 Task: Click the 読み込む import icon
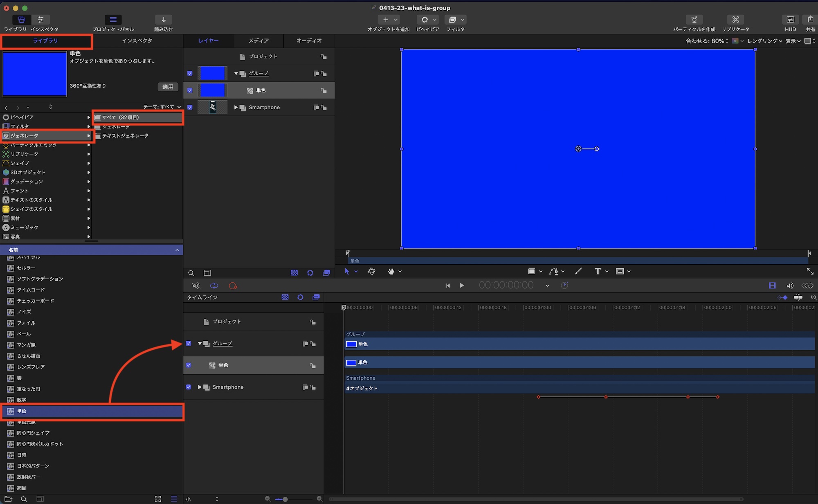pos(164,20)
